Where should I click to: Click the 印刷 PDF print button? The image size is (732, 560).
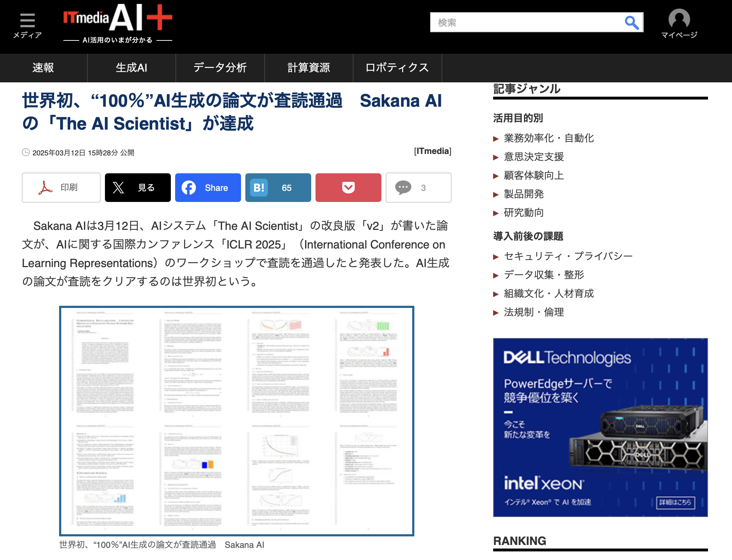[x=61, y=188]
